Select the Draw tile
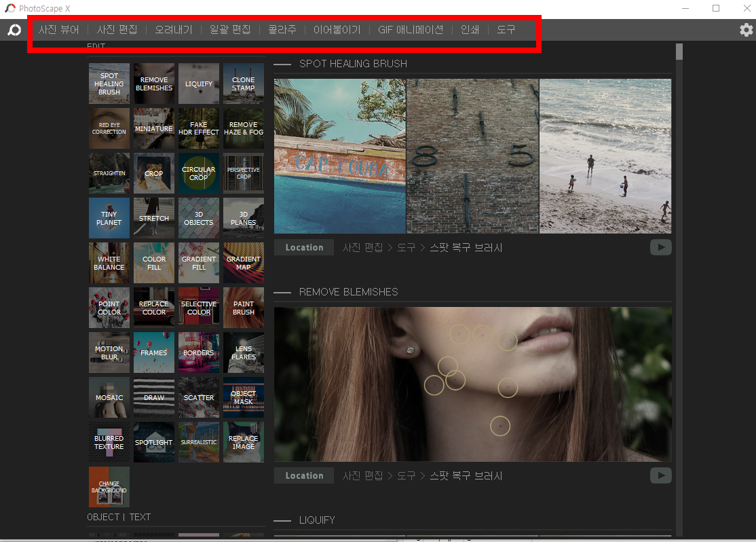 click(x=154, y=398)
